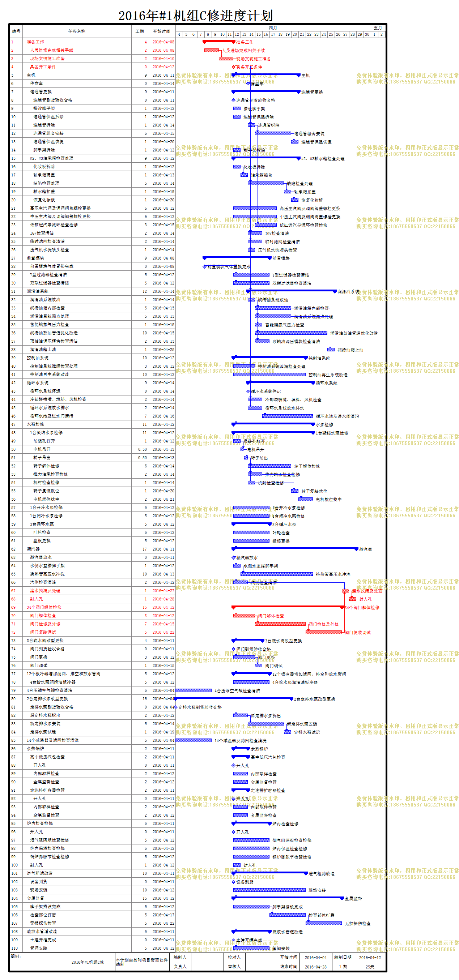Click the title 2016年#1机组C修进度计划
Image resolution: width=459 pixels, height=980 pixels.
(x=196, y=16)
